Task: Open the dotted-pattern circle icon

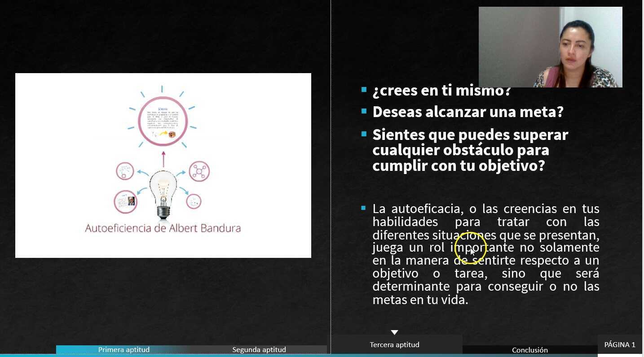Action: point(194,201)
